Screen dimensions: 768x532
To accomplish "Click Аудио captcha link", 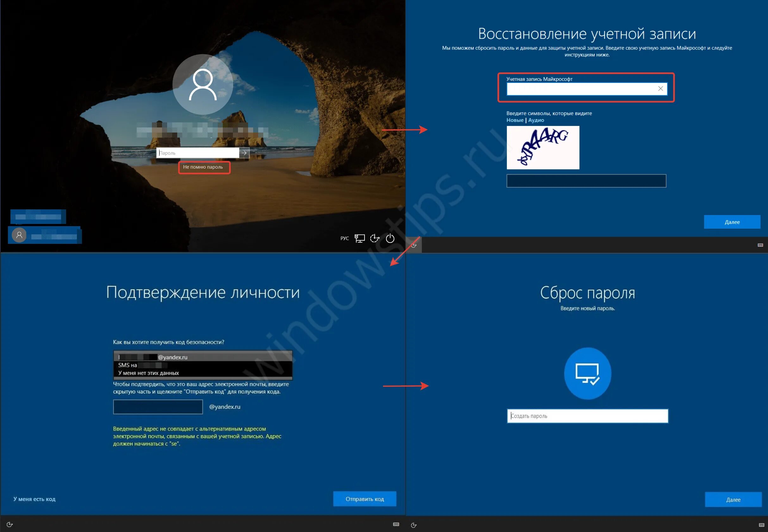I will (x=536, y=120).
